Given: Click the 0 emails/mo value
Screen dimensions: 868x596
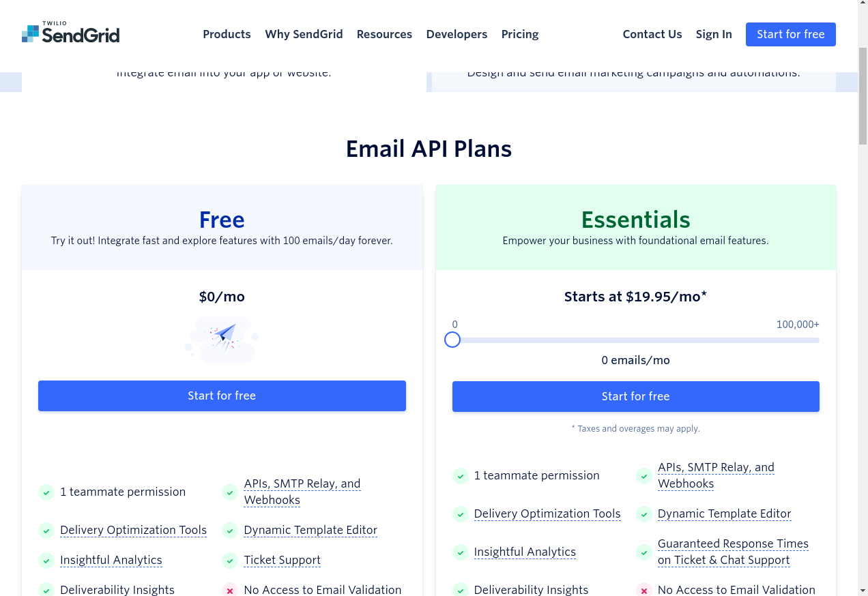Looking at the screenshot, I should tap(636, 360).
